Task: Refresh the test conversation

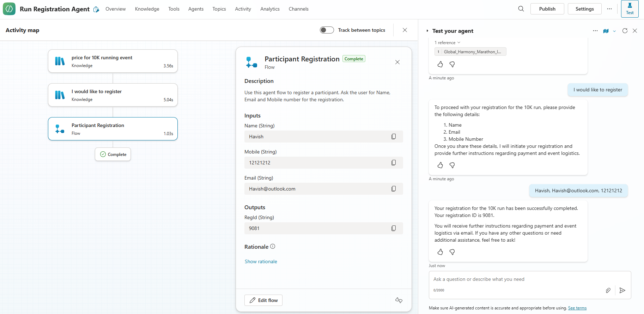Action: [625, 31]
